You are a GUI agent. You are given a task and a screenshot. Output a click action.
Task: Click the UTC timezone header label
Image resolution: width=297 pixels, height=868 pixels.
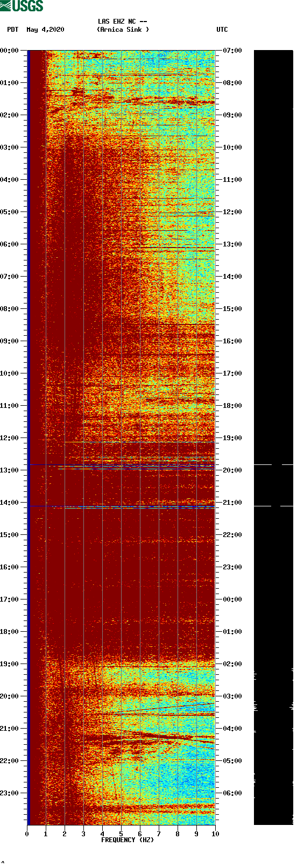coord(222,30)
